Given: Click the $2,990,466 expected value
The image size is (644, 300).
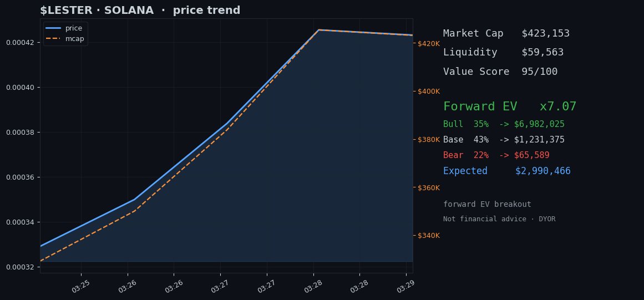Looking at the screenshot, I should (543, 171).
